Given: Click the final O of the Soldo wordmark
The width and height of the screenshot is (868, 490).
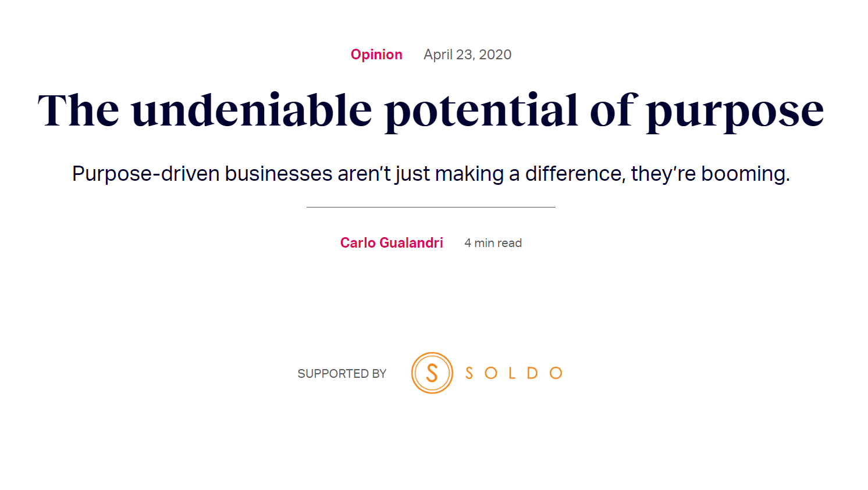Looking at the screenshot, I should tap(556, 373).
